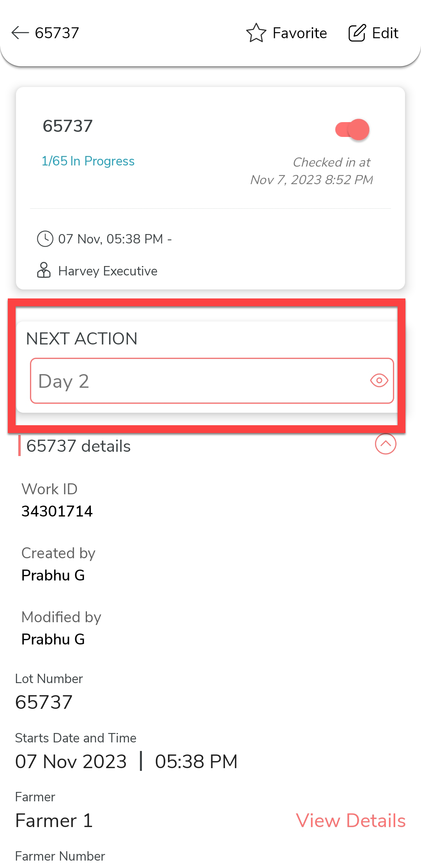
Task: Select the Work ID value 34301714
Action: tap(57, 511)
